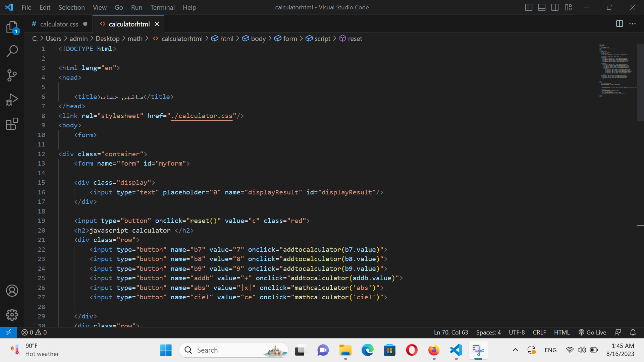
Task: Open the Windows Start menu
Action: (x=166, y=350)
